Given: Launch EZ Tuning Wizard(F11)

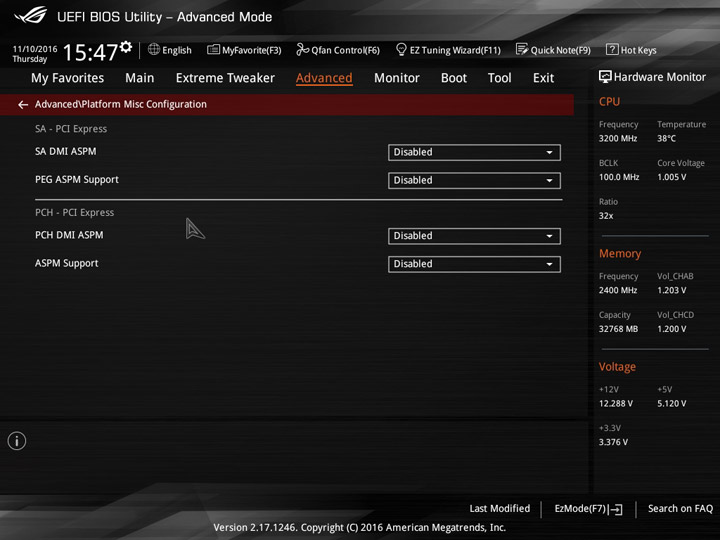Looking at the screenshot, I should point(455,50).
